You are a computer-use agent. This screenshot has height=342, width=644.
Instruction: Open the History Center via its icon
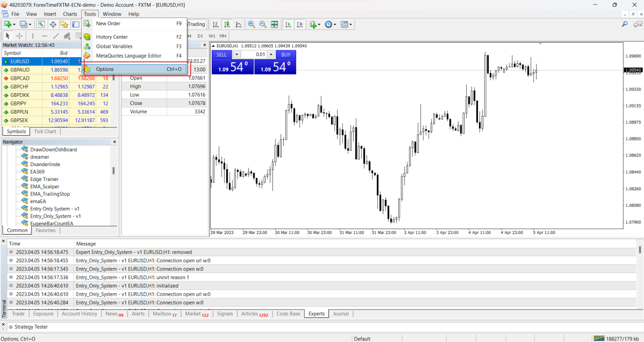click(x=87, y=37)
